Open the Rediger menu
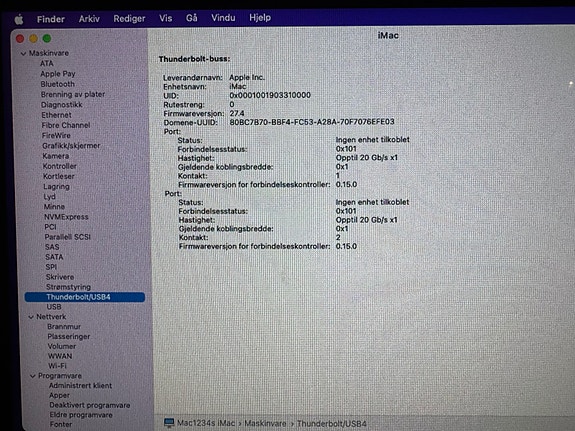The width and height of the screenshot is (575, 431). click(x=129, y=18)
